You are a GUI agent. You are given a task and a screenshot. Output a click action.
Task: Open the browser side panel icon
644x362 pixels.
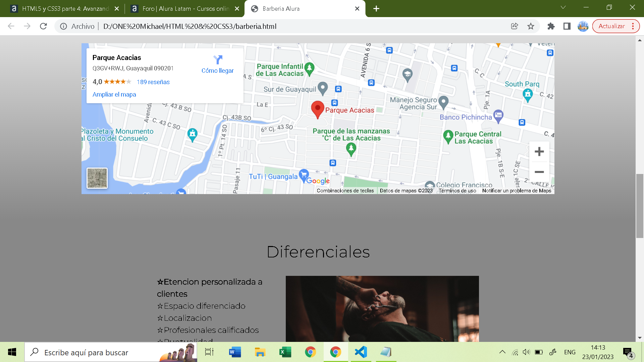coord(567,26)
